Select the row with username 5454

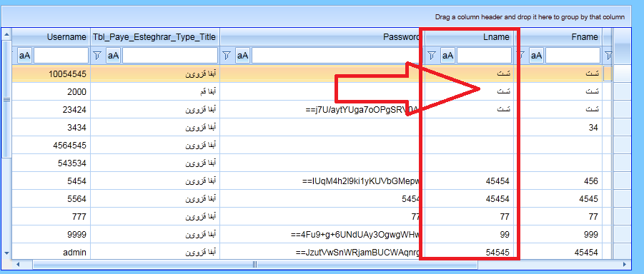(312, 181)
